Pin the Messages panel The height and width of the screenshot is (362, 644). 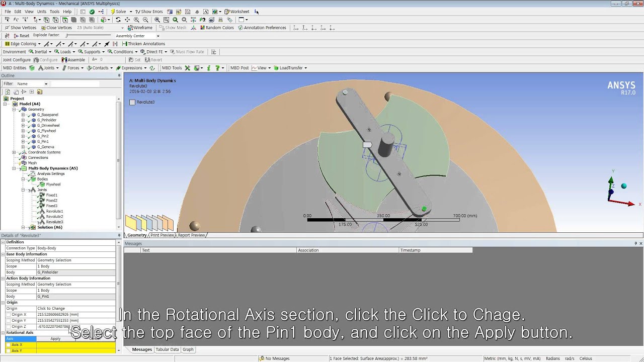coord(635,243)
